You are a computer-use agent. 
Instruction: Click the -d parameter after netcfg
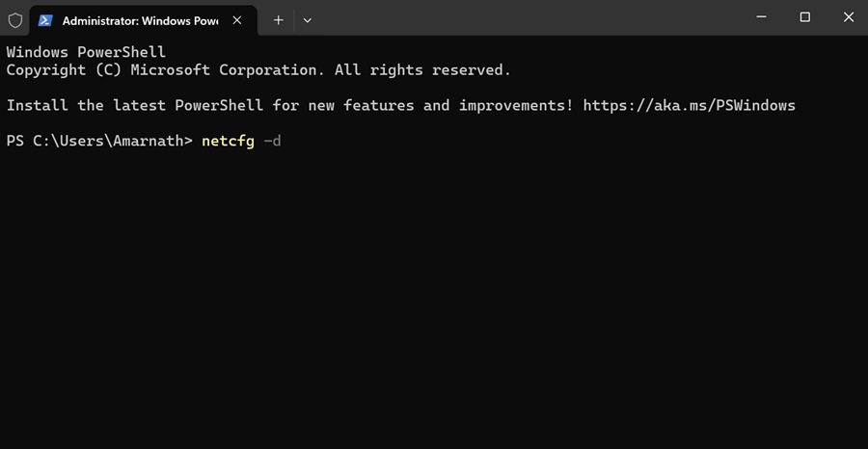click(272, 141)
